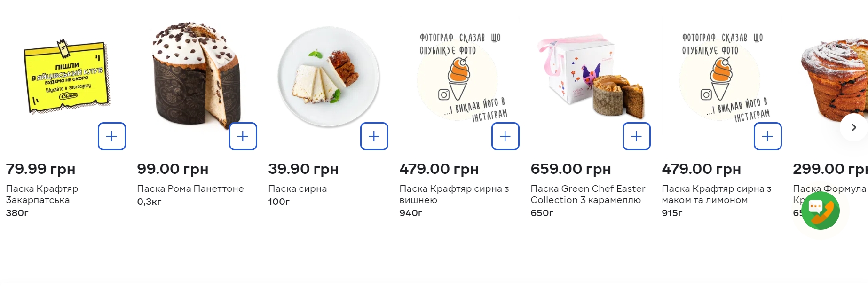Open the Паска Формула product image

click(x=832, y=80)
